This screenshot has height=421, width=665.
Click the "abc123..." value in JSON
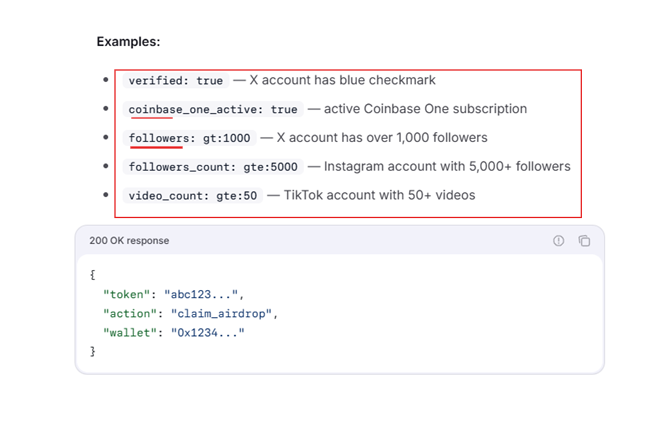click(201, 294)
